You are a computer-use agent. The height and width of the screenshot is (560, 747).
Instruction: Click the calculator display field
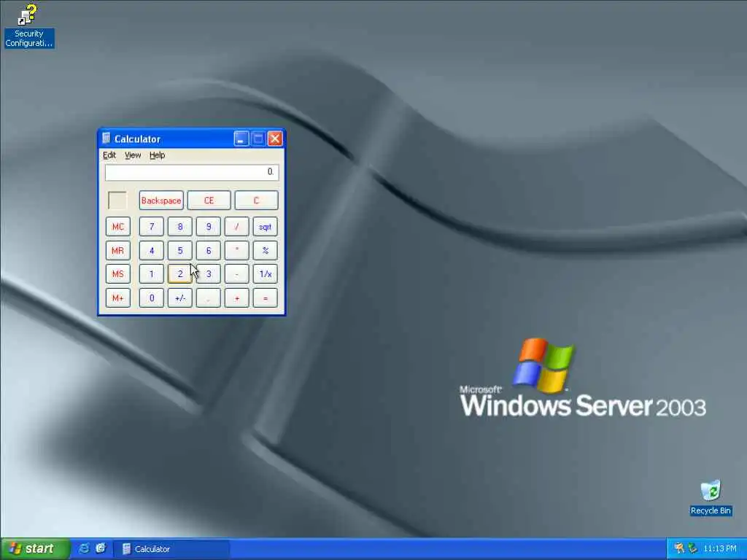click(x=192, y=172)
